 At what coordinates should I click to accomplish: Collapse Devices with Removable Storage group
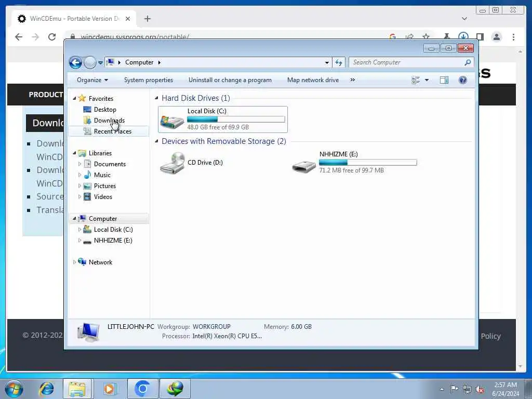pos(156,141)
